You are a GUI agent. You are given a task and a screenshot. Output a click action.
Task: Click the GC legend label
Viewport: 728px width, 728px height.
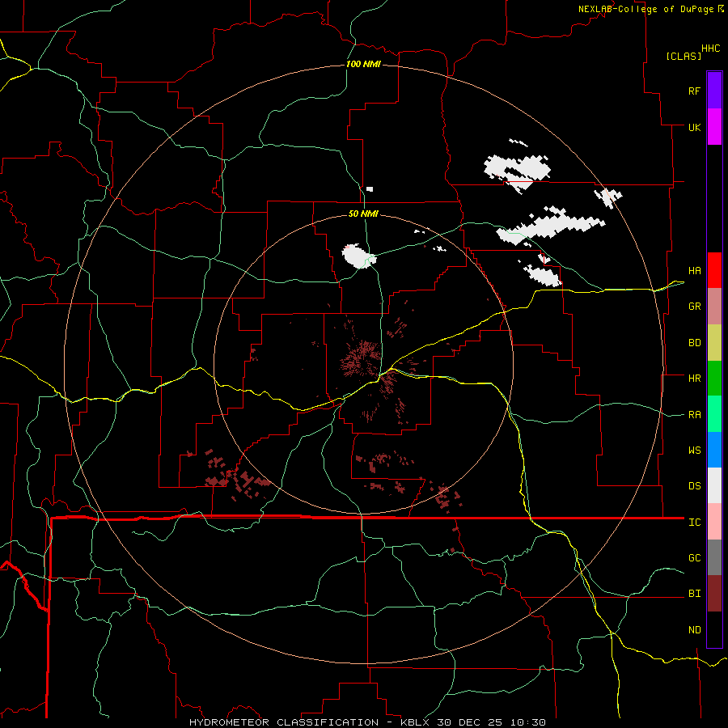click(x=694, y=557)
